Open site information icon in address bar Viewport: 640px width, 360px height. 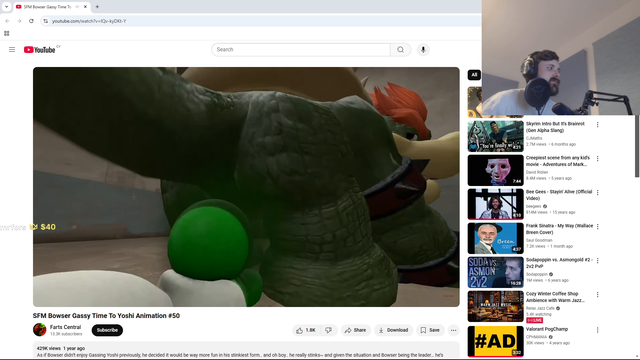(x=46, y=21)
